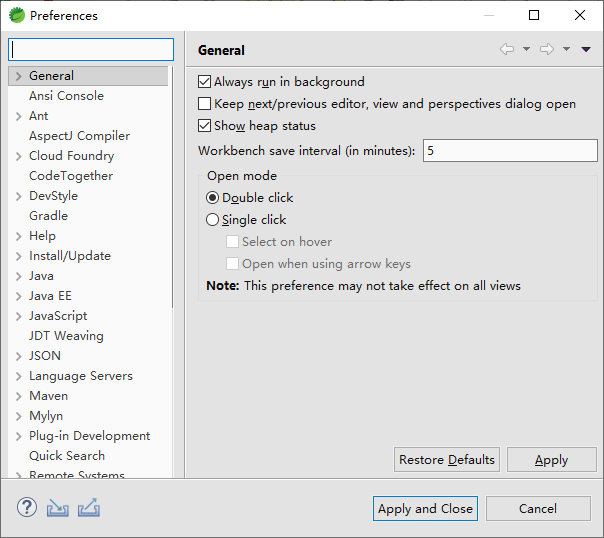The height and width of the screenshot is (538, 604).
Task: Check Open when using arrow keys
Action: tap(232, 264)
